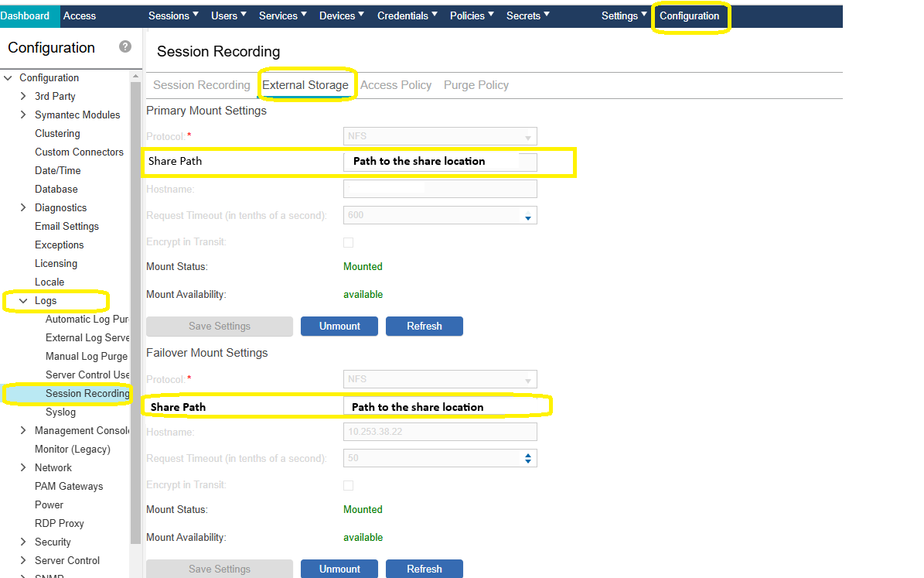Click Unmount under Failover Mount Settings

(339, 569)
